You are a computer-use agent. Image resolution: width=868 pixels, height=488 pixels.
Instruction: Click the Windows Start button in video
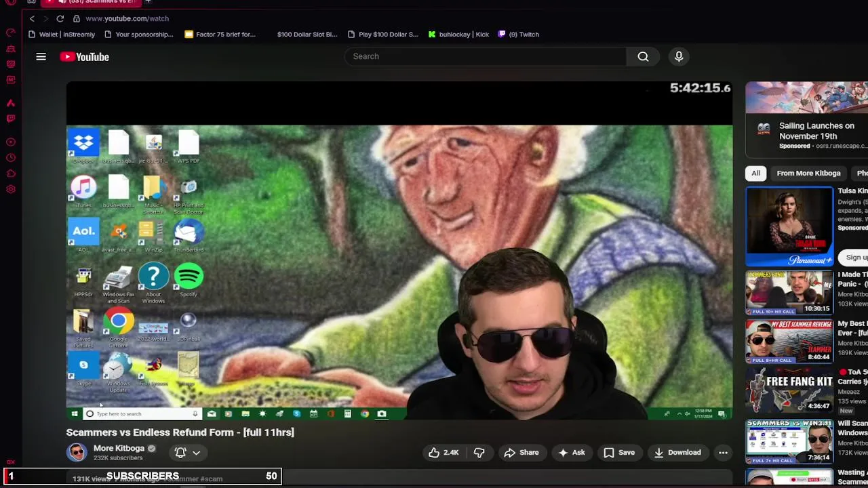pyautogui.click(x=75, y=413)
